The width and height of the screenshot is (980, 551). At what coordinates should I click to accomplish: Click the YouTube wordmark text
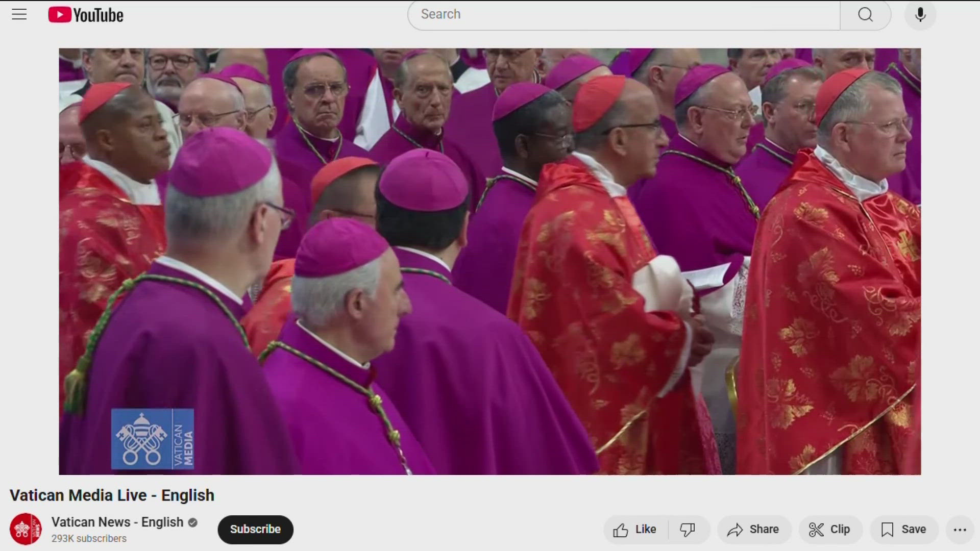(99, 15)
